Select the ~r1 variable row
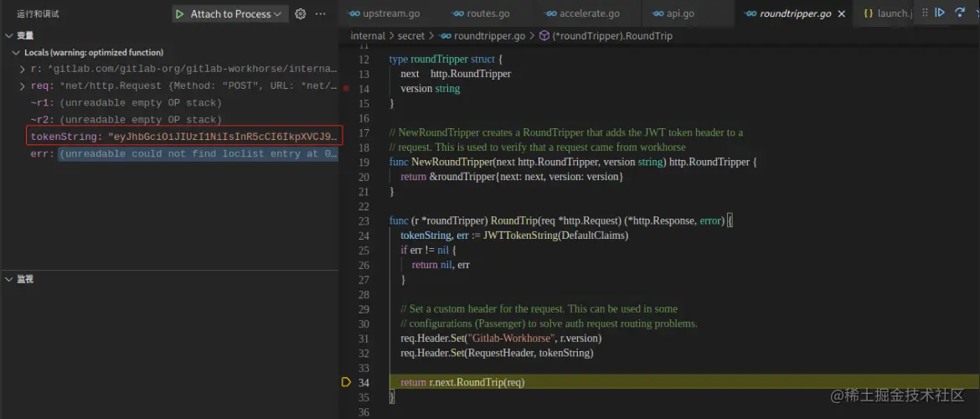This screenshot has height=419, width=980. click(x=168, y=102)
